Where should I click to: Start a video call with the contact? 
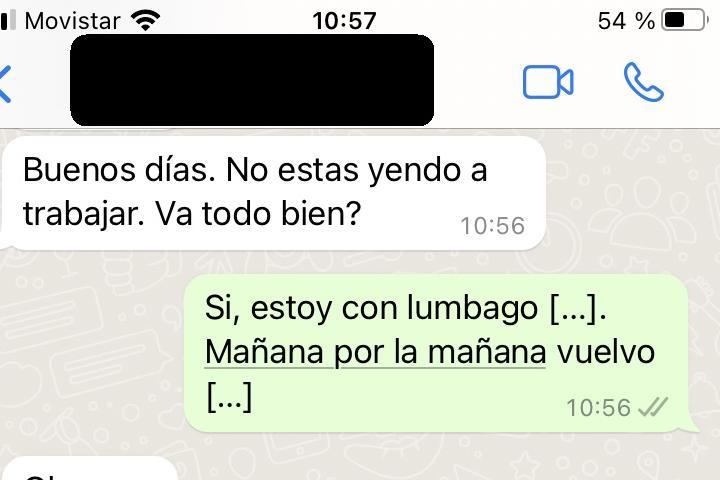(x=548, y=82)
